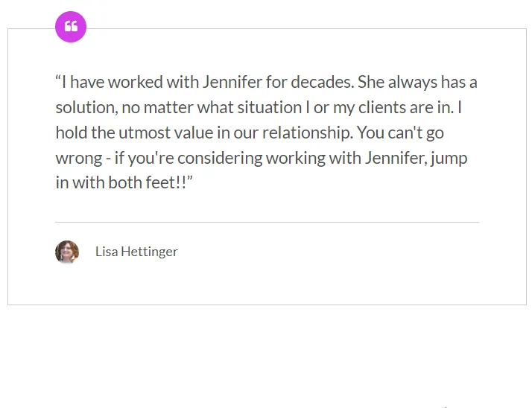Image resolution: width=532 pixels, height=408 pixels.
Task: Click the line starting "wrong - if you're"
Action: tap(262, 158)
